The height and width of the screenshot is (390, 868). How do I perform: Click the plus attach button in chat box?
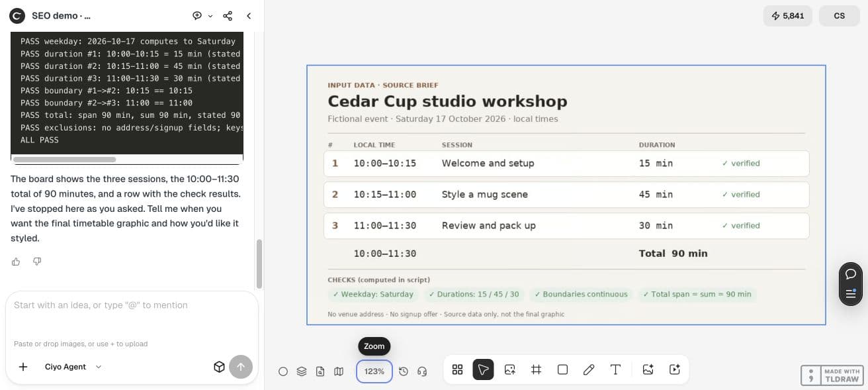coord(23,367)
